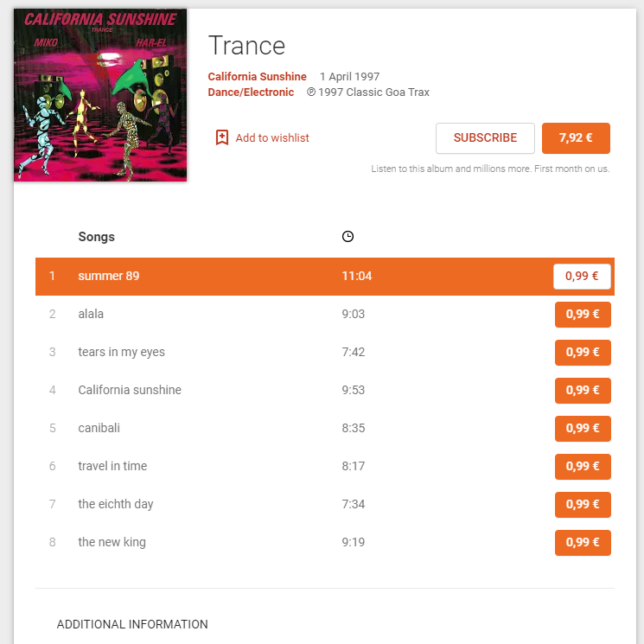
Task: Open the California Sunshine artist link
Action: 257,77
